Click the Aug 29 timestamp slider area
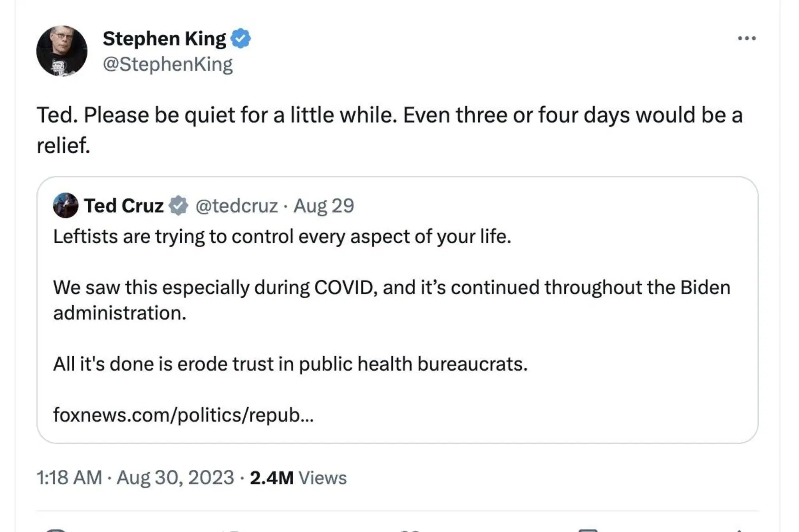Image resolution: width=799 pixels, height=532 pixels. pyautogui.click(x=324, y=206)
